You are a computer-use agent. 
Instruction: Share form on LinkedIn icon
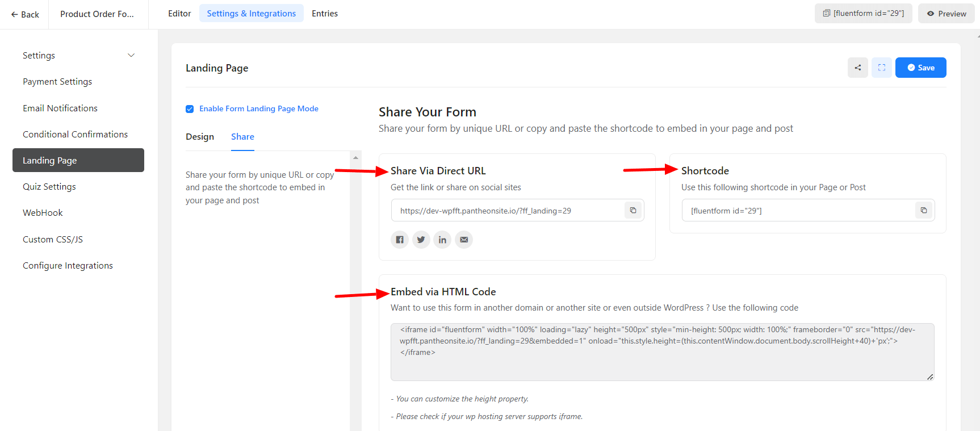click(x=442, y=240)
